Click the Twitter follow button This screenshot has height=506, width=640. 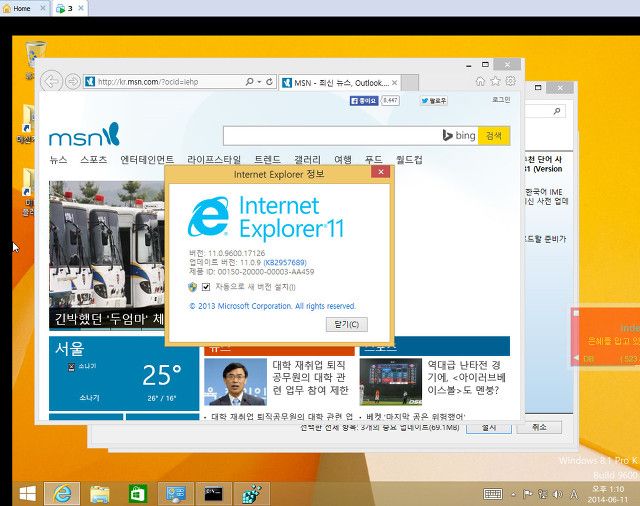(x=434, y=100)
